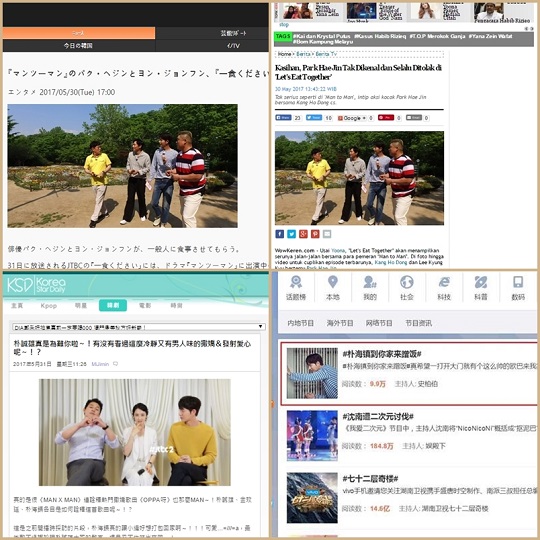Click the Kang Ho Dong hyperlink

(390, 262)
